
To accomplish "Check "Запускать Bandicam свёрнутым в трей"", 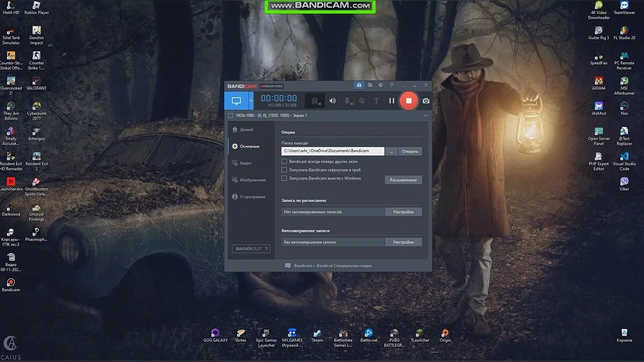I will [284, 170].
